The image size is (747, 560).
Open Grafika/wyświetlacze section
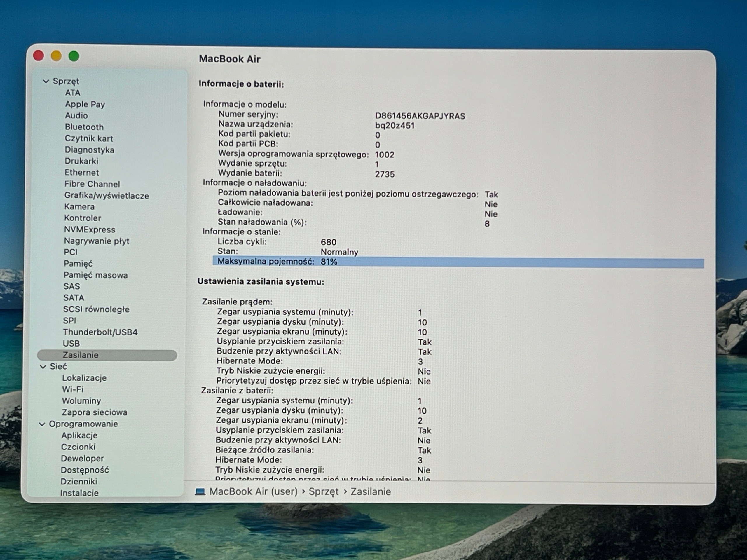[x=107, y=195]
